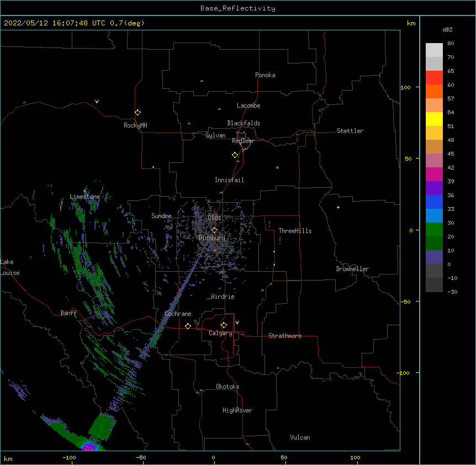The width and height of the screenshot is (476, 465).
Task: Click the km unit label at bottom-left corner
Action: coord(8,458)
